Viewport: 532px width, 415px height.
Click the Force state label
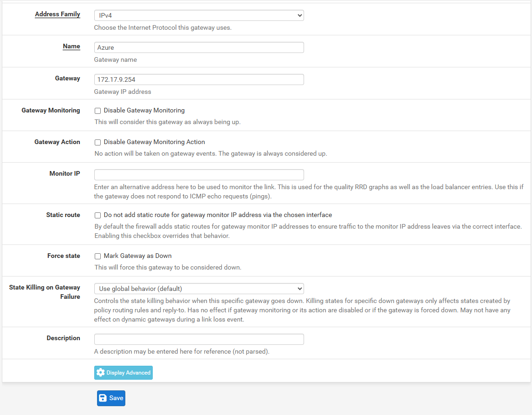click(x=64, y=256)
